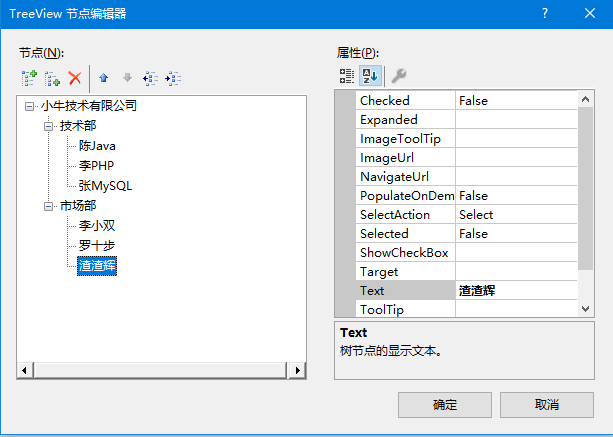Select the 李小双 tree node

pyautogui.click(x=97, y=225)
